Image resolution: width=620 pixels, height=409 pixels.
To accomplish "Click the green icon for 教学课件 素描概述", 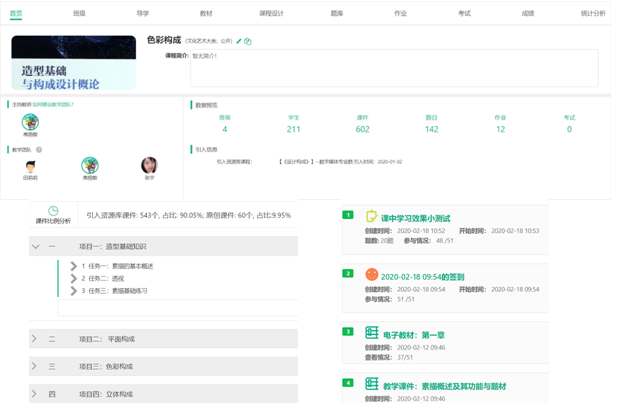I will pyautogui.click(x=372, y=384).
